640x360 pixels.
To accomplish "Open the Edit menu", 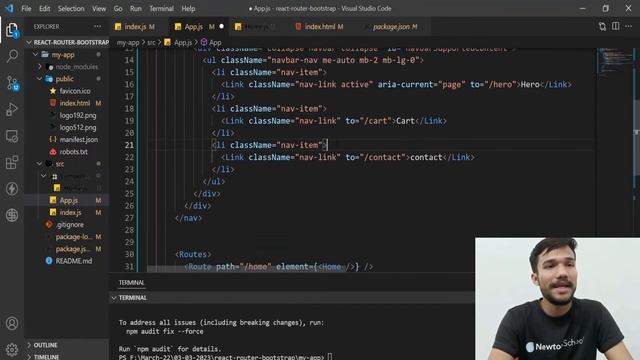I will click(x=44, y=9).
